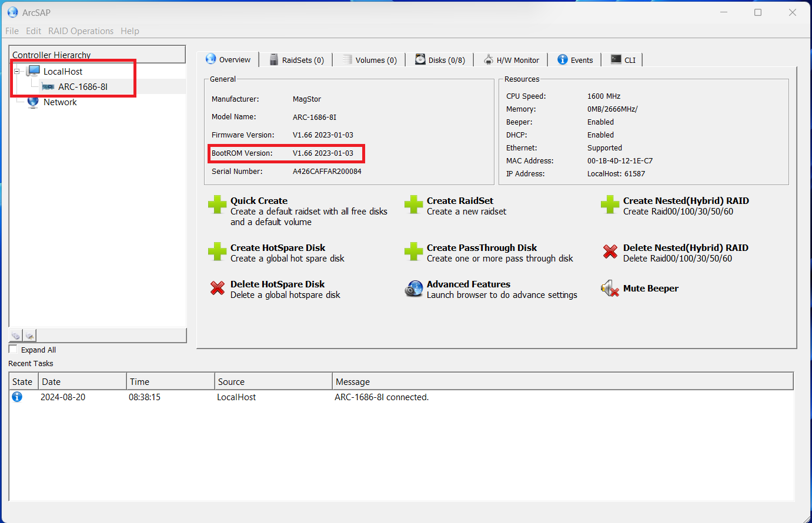The height and width of the screenshot is (523, 812).
Task: Click the Delete Nested(Hybrid) RAID link
Action: 686,248
